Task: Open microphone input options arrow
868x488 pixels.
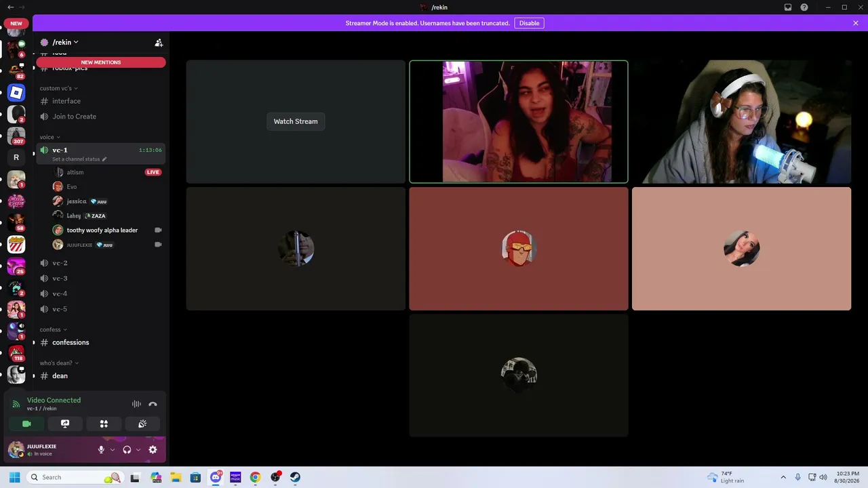Action: [x=113, y=449]
